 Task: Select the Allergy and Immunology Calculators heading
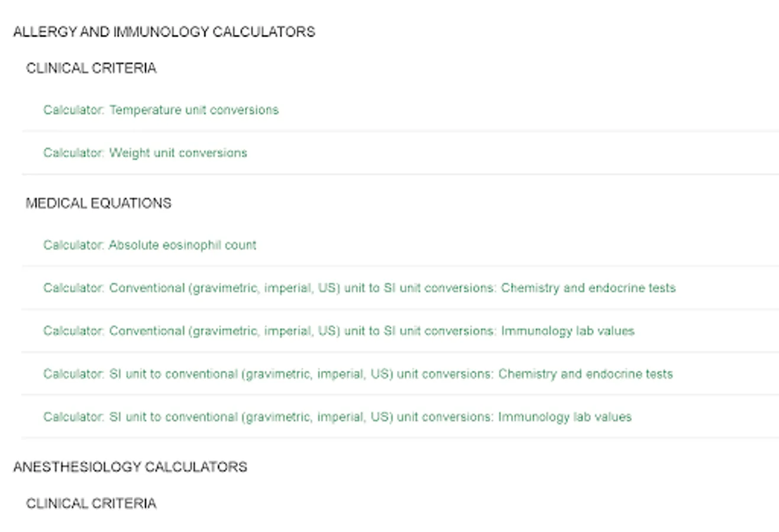pos(164,32)
